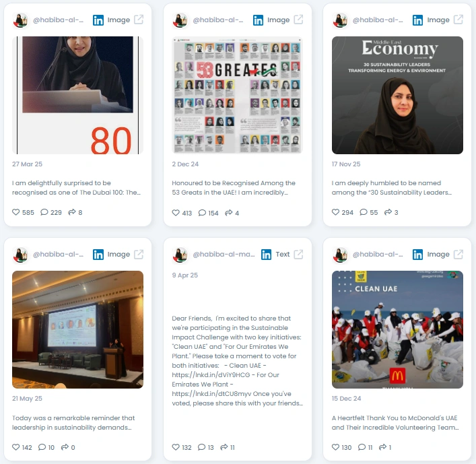This screenshot has width=476, height=464.
Task: Click the LinkedIn icon on the Clean UAE post
Action: click(417, 255)
